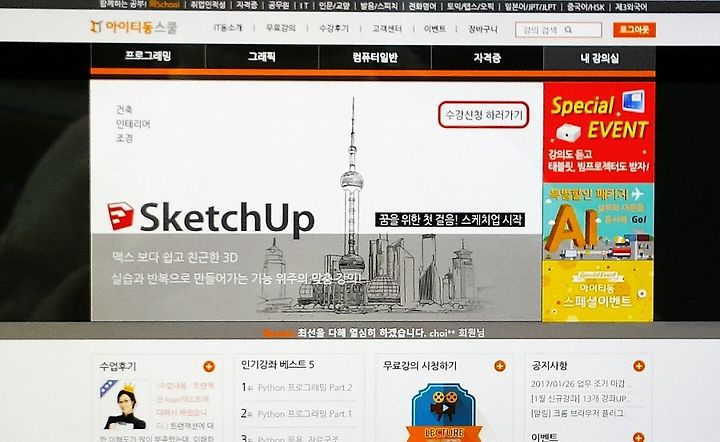Image resolution: width=720 pixels, height=442 pixels.
Task: Click the 수업후기 section heading
Action: click(118, 366)
